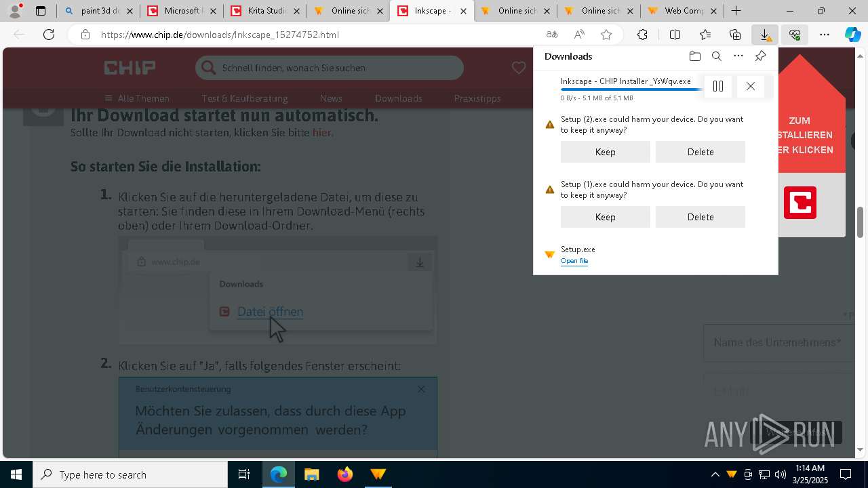Open volume control in system tray
The height and width of the screenshot is (488, 868).
tap(781, 474)
